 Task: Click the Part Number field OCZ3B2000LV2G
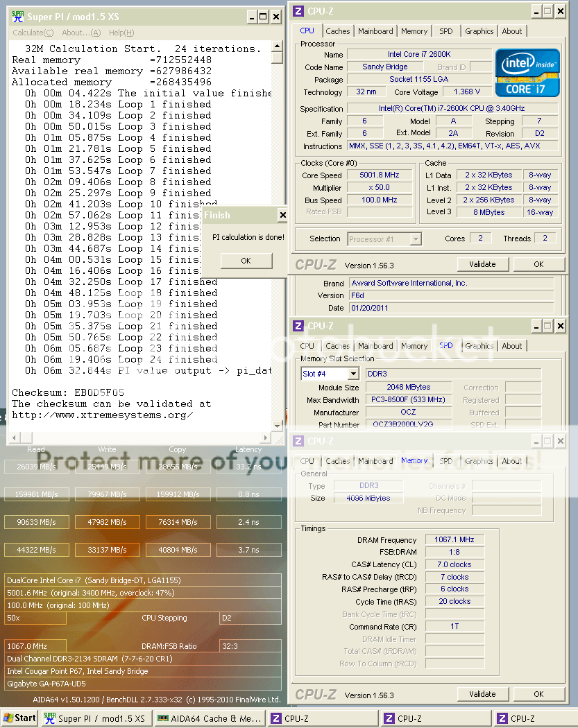tap(409, 424)
